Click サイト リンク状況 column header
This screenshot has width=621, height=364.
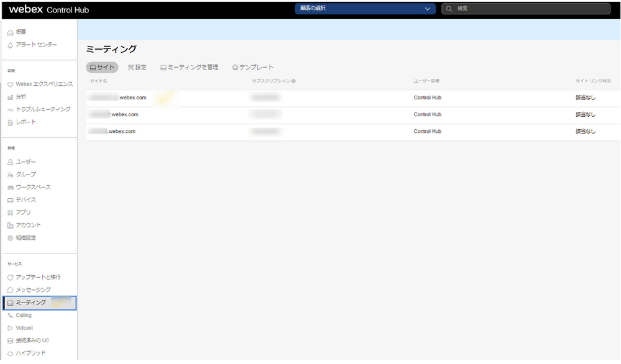593,81
